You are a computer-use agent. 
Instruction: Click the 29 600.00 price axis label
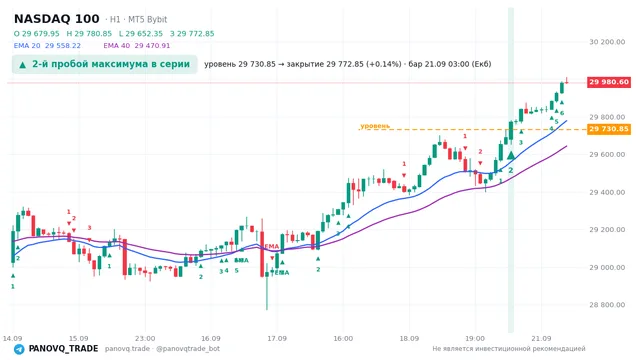[607, 154]
